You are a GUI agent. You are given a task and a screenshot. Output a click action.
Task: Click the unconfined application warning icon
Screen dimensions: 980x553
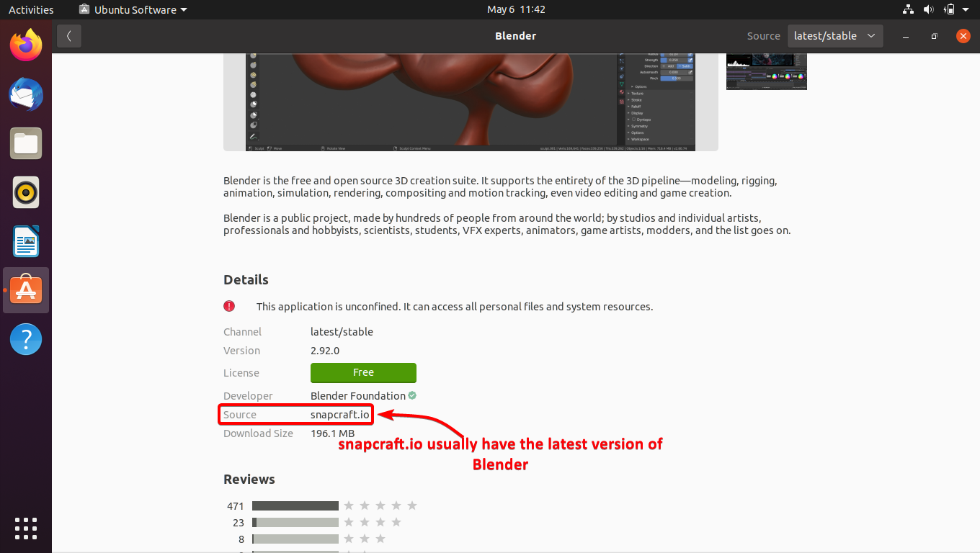[229, 306]
